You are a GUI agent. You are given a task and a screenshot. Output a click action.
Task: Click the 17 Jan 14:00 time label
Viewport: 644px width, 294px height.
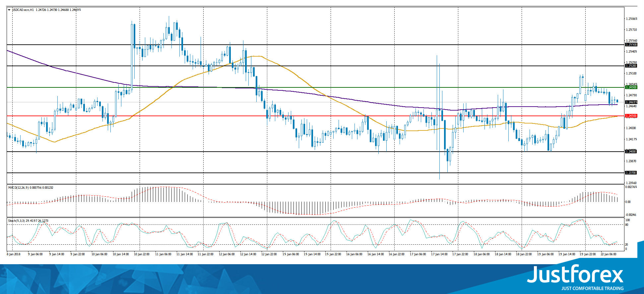point(439,254)
